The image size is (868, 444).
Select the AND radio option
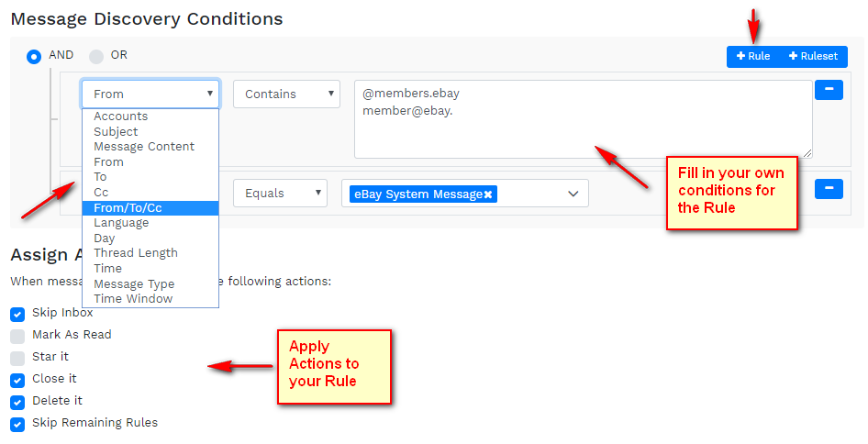34,56
